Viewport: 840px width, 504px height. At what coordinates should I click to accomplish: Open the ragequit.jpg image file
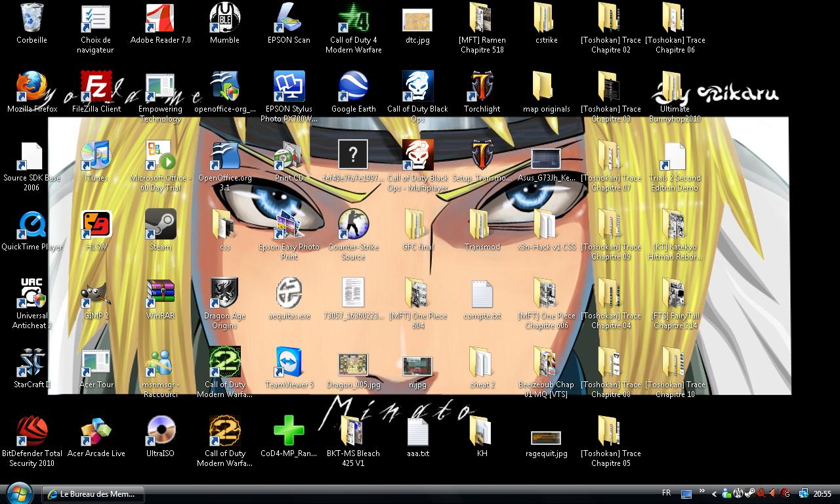tap(546, 437)
